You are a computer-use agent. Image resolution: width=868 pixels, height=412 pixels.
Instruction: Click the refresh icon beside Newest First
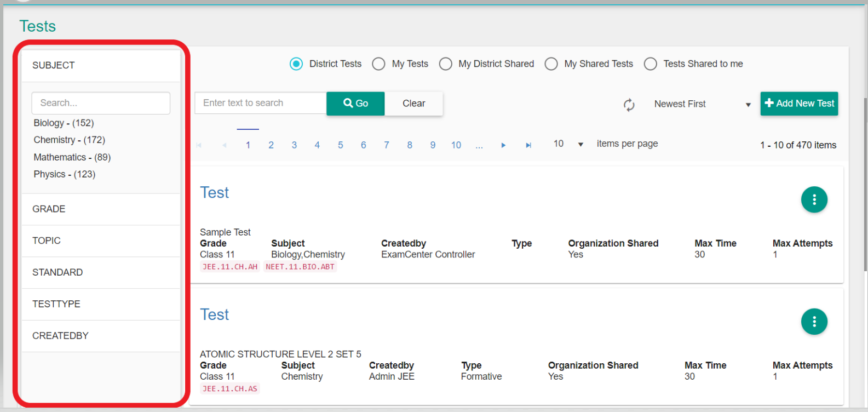629,105
